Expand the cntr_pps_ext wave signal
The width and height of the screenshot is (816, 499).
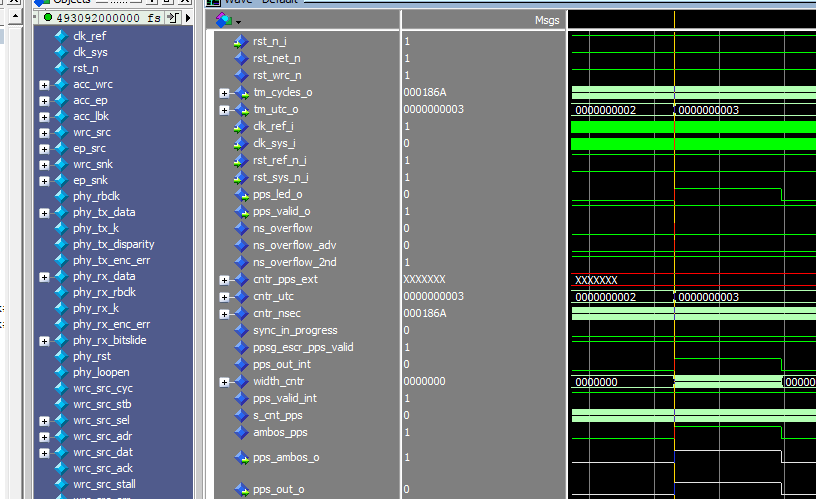224,280
